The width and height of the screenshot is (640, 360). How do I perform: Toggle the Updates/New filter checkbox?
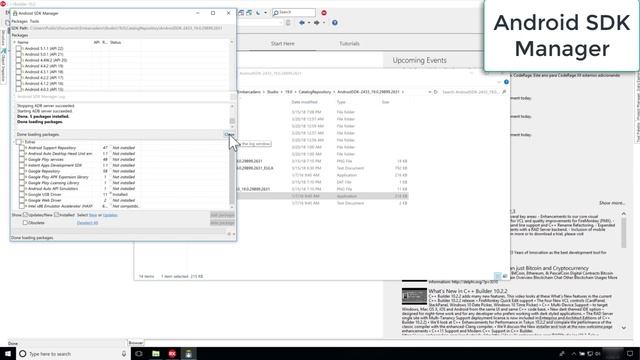click(25, 215)
